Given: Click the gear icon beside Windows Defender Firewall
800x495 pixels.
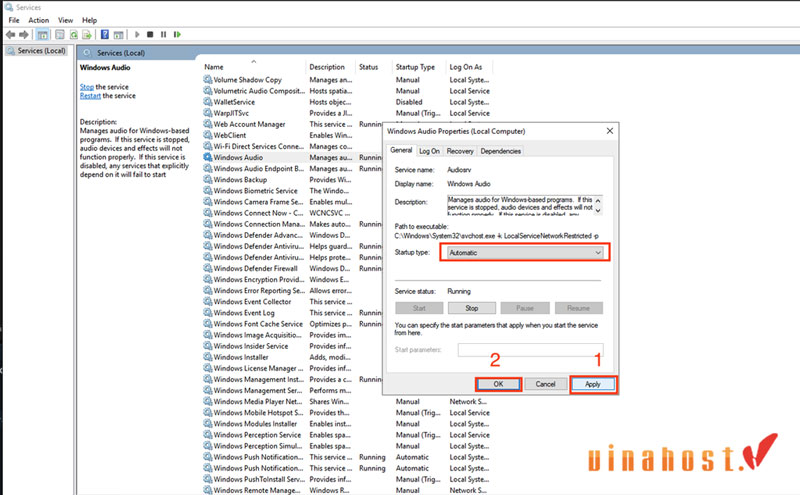Looking at the screenshot, I should tap(208, 268).
